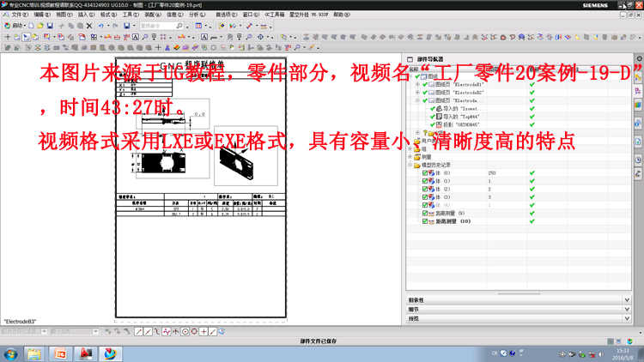
Task: Click the circle center snap point icon
Action: (185, 332)
